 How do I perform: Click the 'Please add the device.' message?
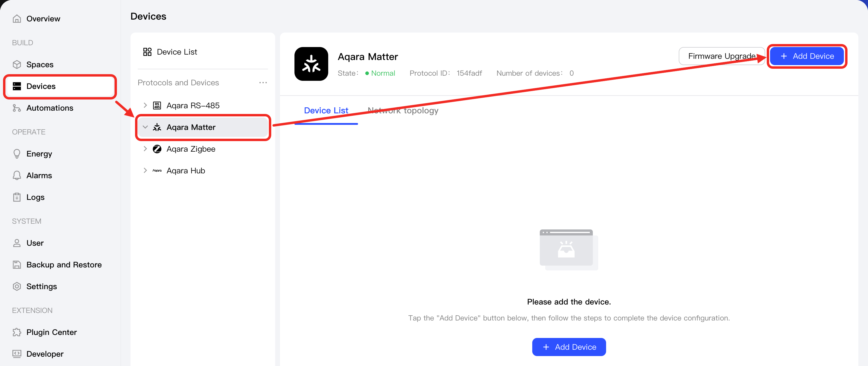point(569,301)
